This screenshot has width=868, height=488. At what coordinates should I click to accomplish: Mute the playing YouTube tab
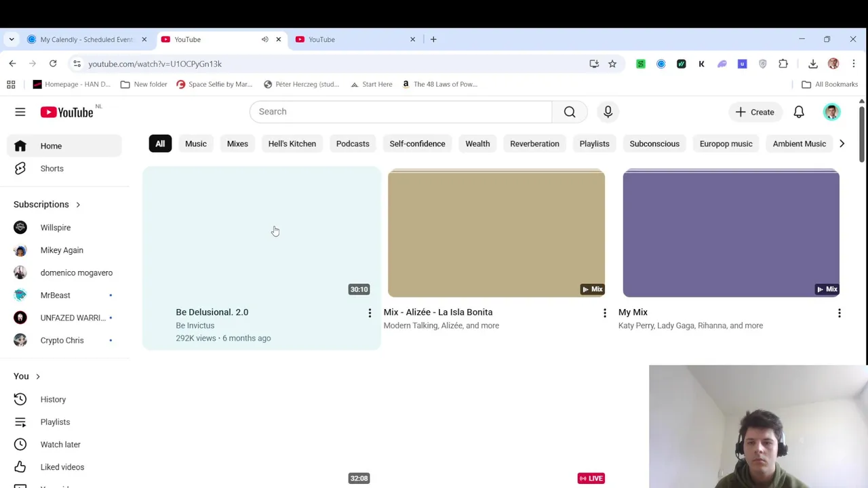(x=265, y=39)
